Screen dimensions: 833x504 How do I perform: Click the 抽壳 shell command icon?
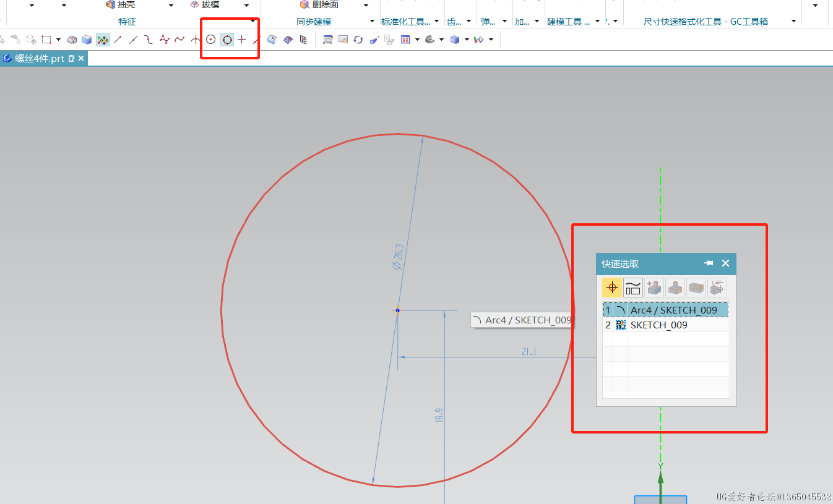click(111, 5)
